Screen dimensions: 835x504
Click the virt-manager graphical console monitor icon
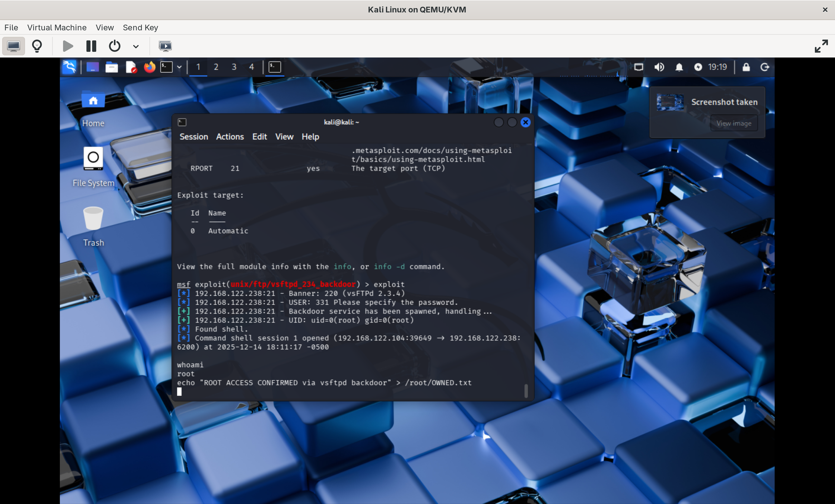[x=14, y=46]
